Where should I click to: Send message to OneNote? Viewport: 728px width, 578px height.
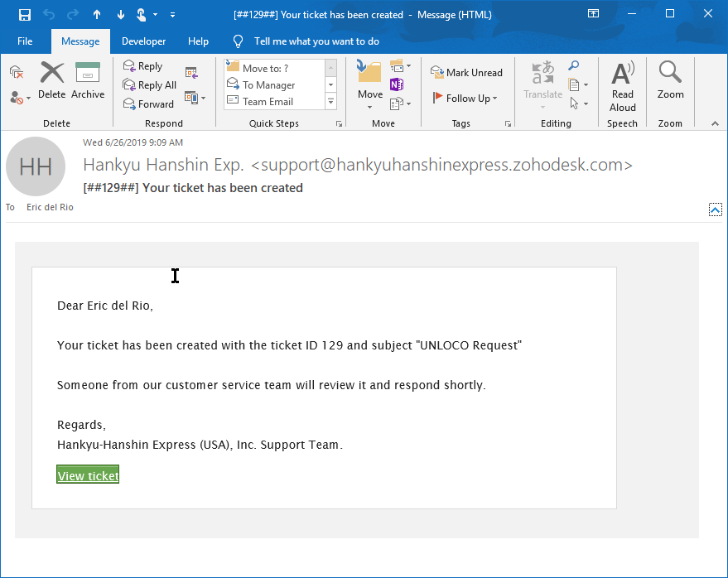397,84
